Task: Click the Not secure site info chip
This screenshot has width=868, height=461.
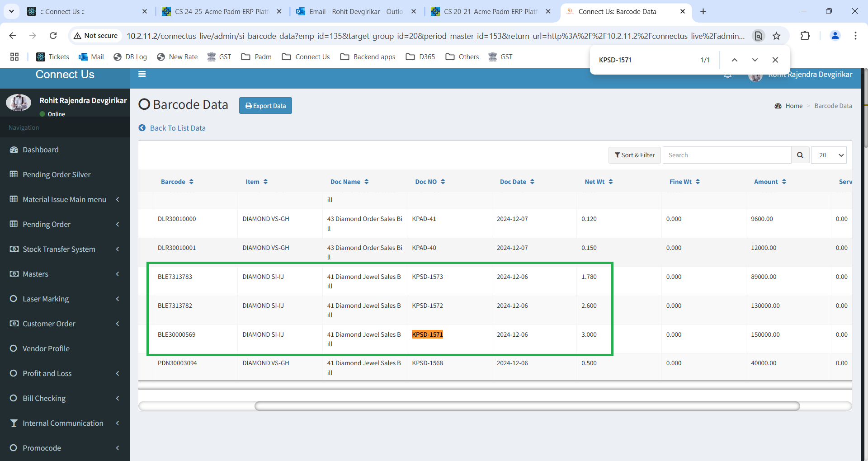Action: pyautogui.click(x=96, y=36)
